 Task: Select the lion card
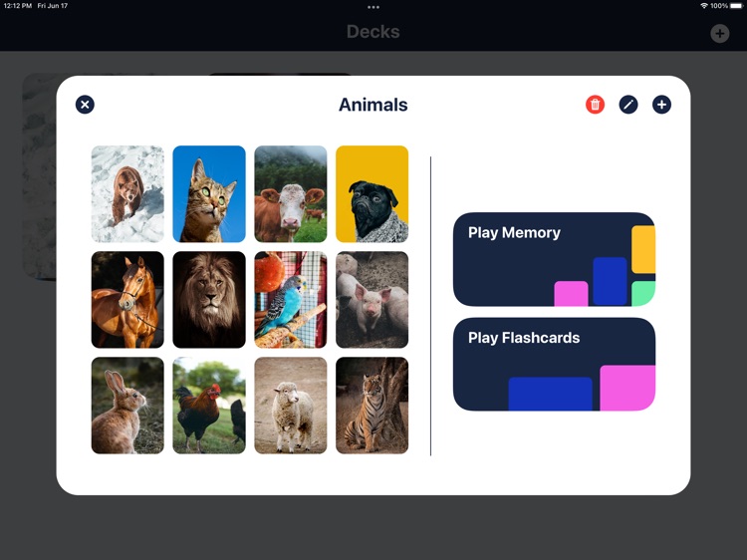209,300
